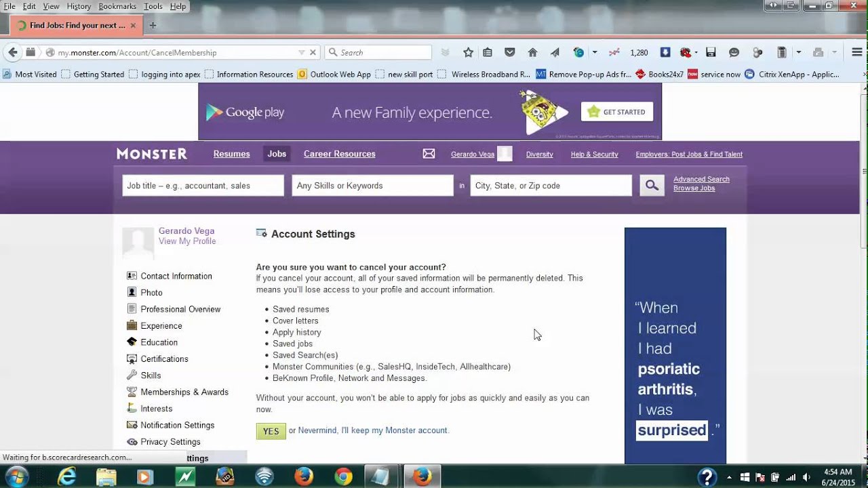
Task: Open the Bookmarks menu
Action: click(x=117, y=6)
